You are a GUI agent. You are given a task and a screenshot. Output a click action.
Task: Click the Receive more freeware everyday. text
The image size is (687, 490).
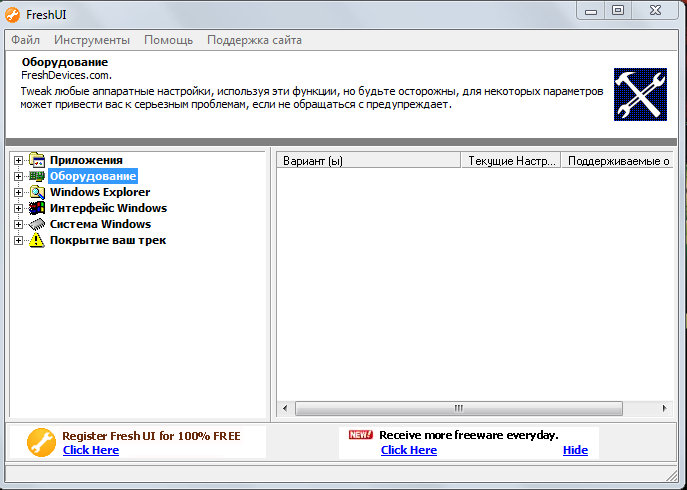tap(469, 435)
